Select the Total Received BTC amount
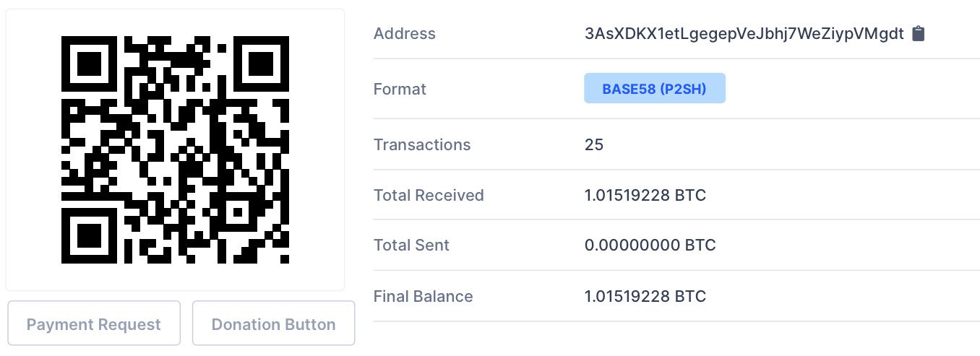This screenshot has width=980, height=356. [x=645, y=195]
